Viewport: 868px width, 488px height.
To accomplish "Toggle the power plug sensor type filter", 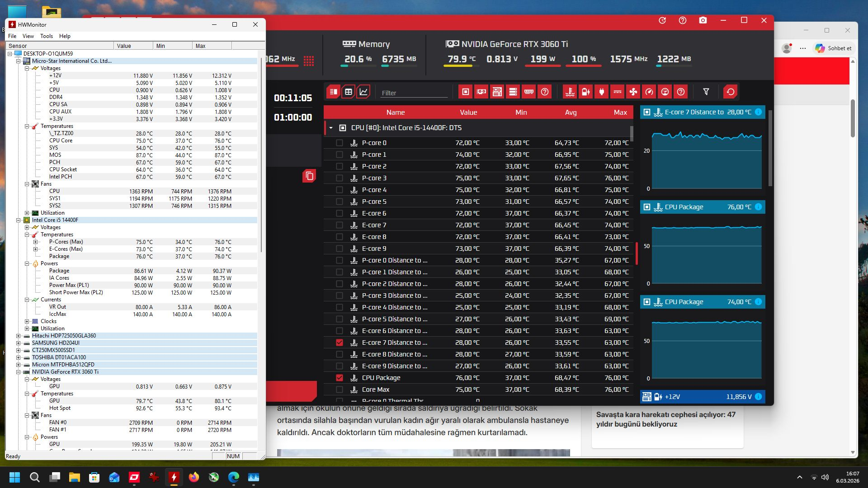I will coord(601,92).
